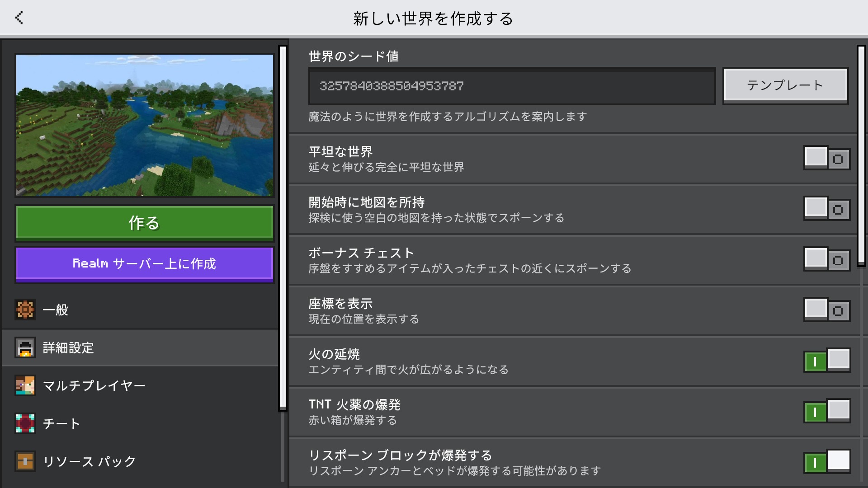Click the back arrow navigation icon

[x=19, y=18]
